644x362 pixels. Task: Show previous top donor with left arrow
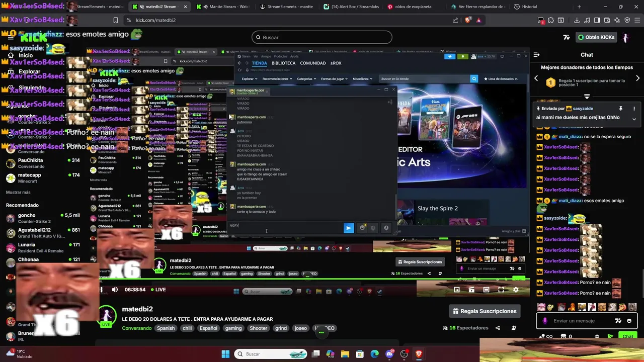[x=536, y=78]
